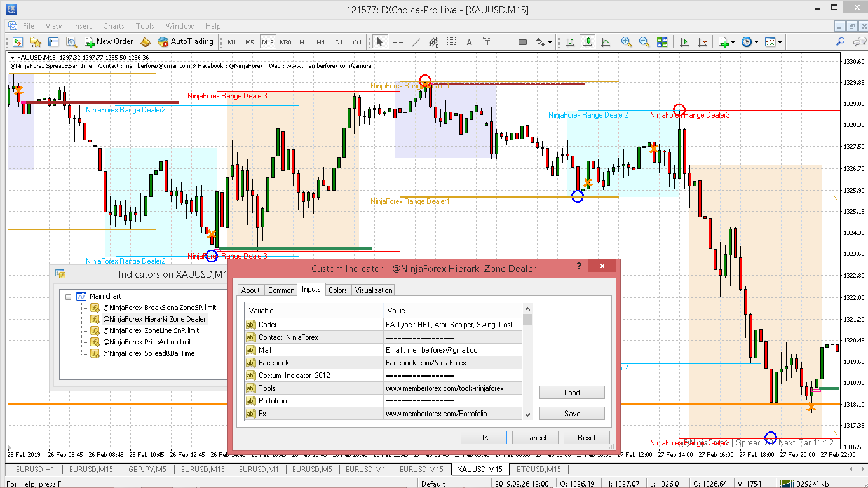Screen dimensions: 868x488
Task: Tile chart windows icon
Action: click(662, 42)
